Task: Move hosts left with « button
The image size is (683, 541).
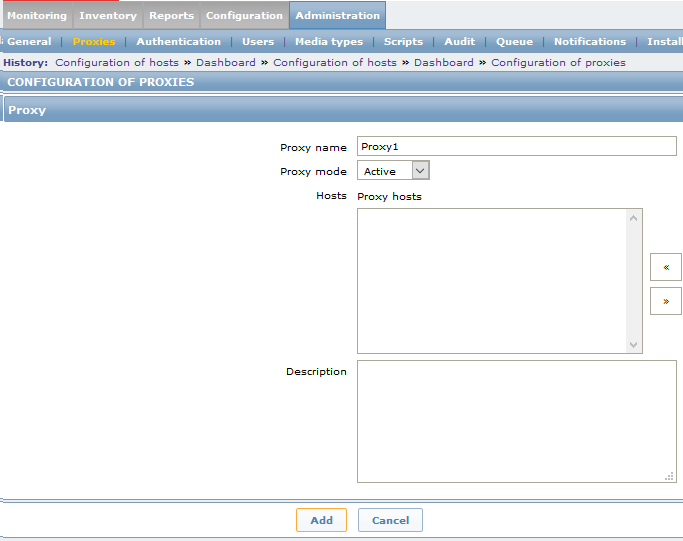Action: click(666, 267)
